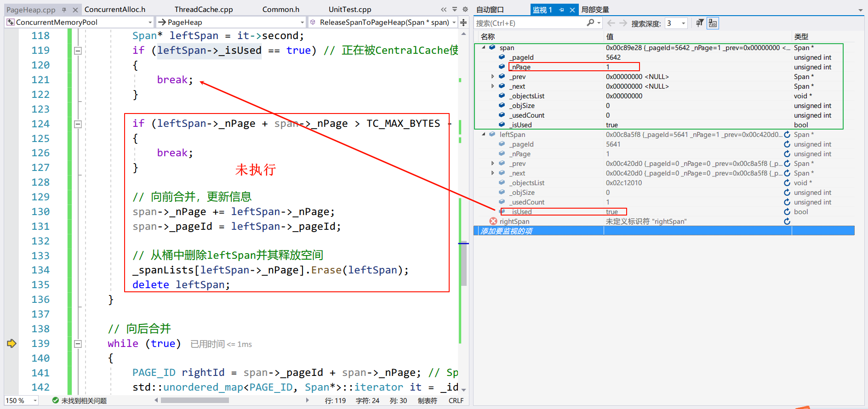Viewport: 868px width, 409px height.
Task: Open the 150 % zoom level selector
Action: click(35, 401)
